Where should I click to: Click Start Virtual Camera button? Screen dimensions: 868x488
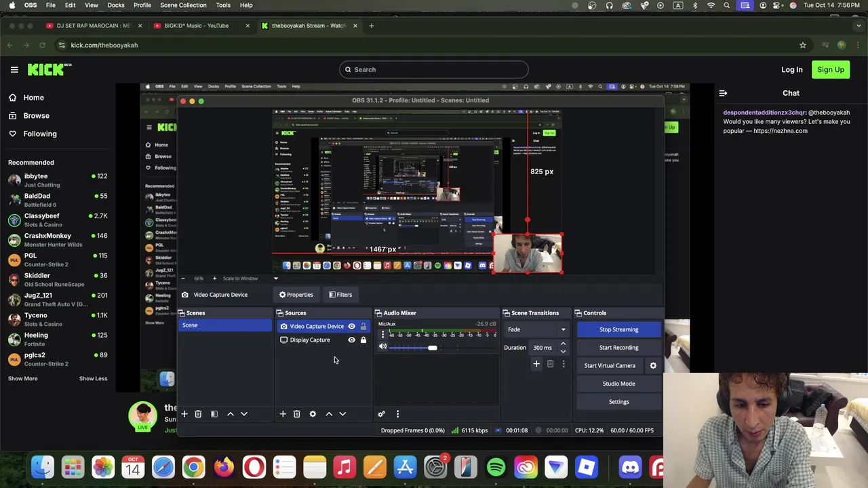coord(610,365)
